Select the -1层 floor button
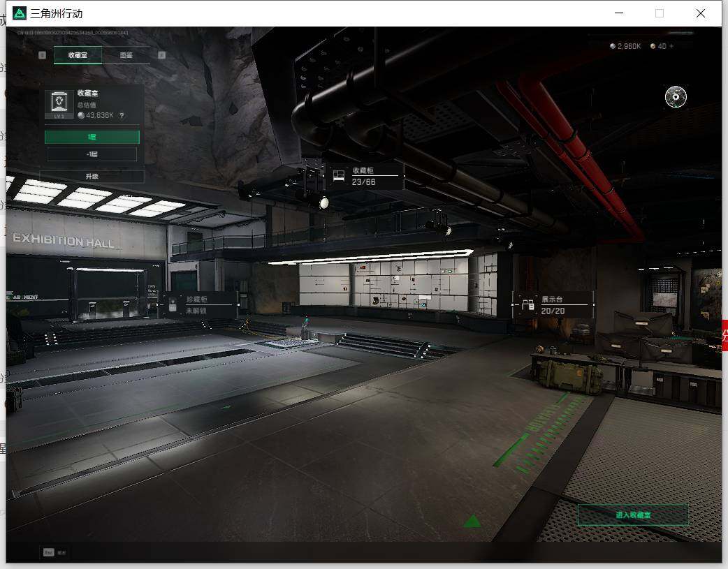 92,154
